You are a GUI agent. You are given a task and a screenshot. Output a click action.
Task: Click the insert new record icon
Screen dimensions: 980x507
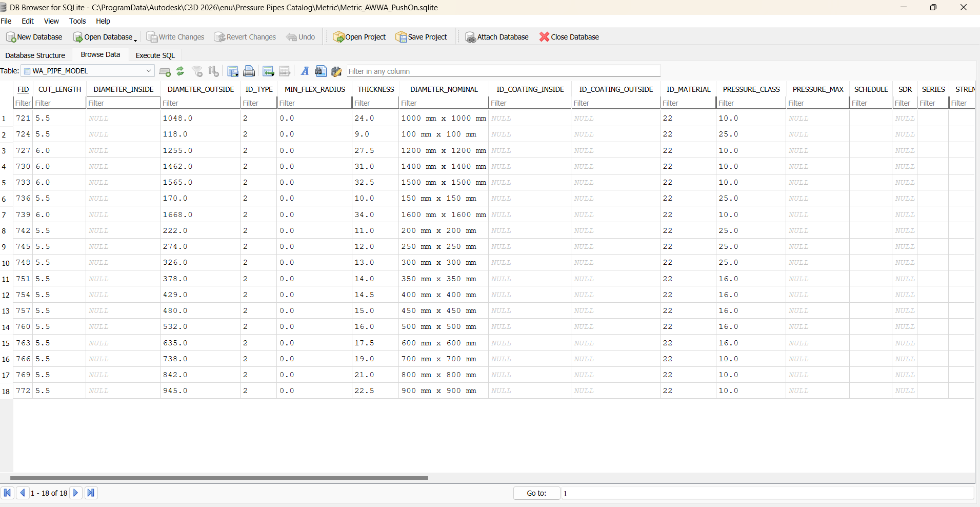pyautogui.click(x=268, y=71)
